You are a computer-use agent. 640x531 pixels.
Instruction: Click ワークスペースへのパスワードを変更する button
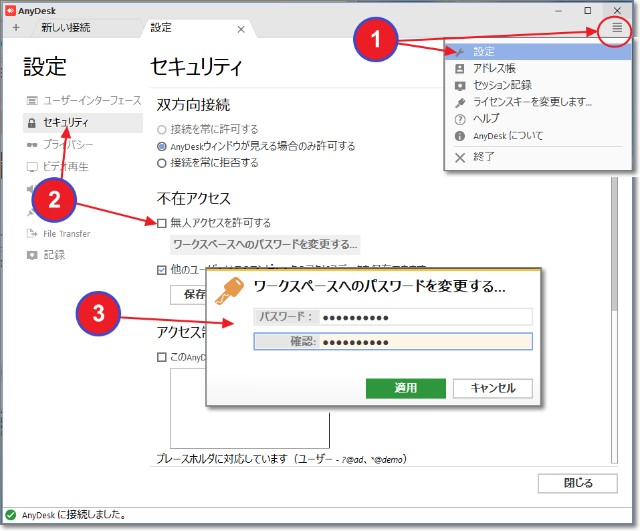pyautogui.click(x=265, y=244)
